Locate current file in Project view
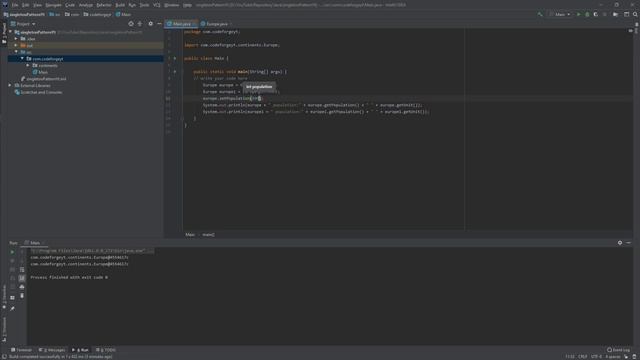640x360 pixels. coord(131,24)
